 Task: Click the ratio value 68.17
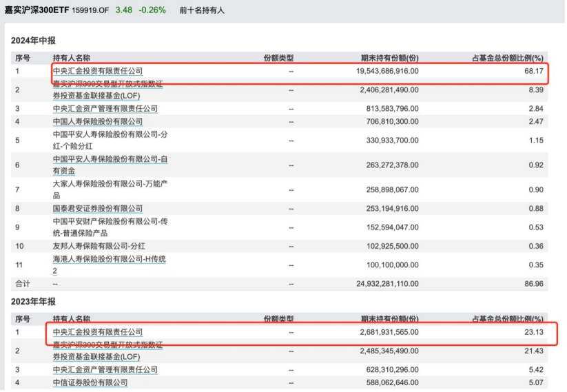534,71
